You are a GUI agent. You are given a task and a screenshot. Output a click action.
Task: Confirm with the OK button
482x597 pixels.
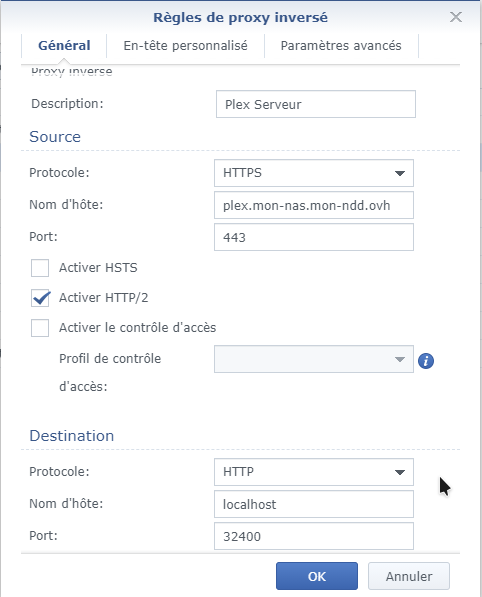pyautogui.click(x=317, y=576)
